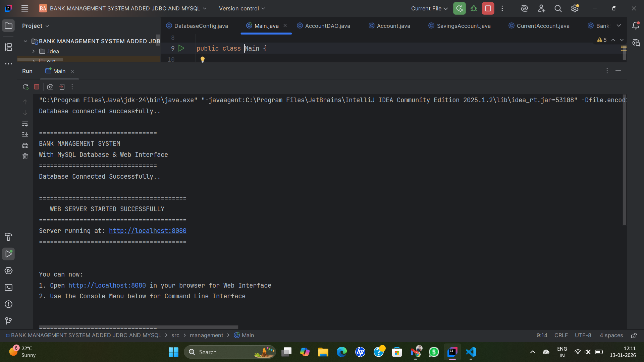The width and height of the screenshot is (644, 362).
Task: Click the CRLF line separator in status bar
Action: (x=561, y=336)
